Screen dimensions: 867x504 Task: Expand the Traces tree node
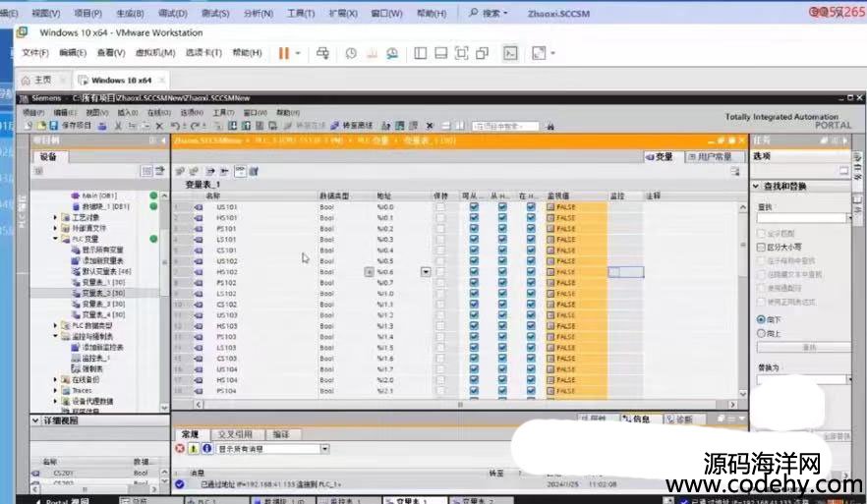[55, 390]
